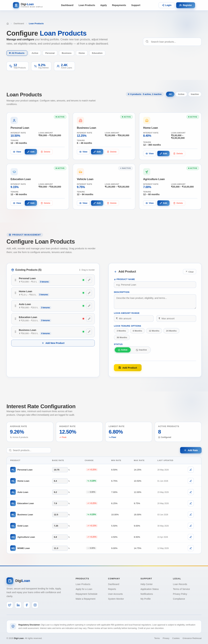
Task: Select the 36 Months tenure option
Action: tap(122, 338)
